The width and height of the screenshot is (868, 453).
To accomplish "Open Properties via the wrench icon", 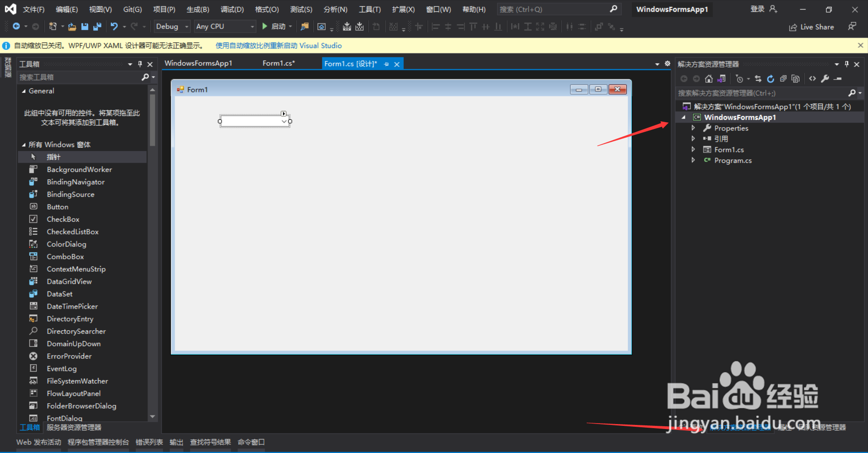I will (x=825, y=78).
